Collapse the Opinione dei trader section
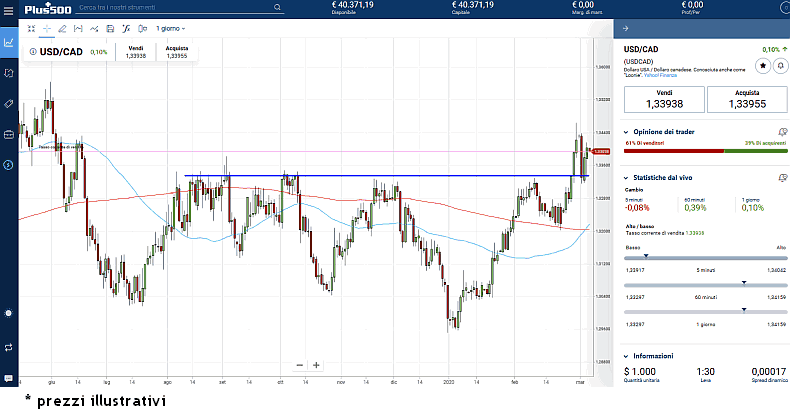Image resolution: width=790 pixels, height=411 pixels. click(x=626, y=131)
